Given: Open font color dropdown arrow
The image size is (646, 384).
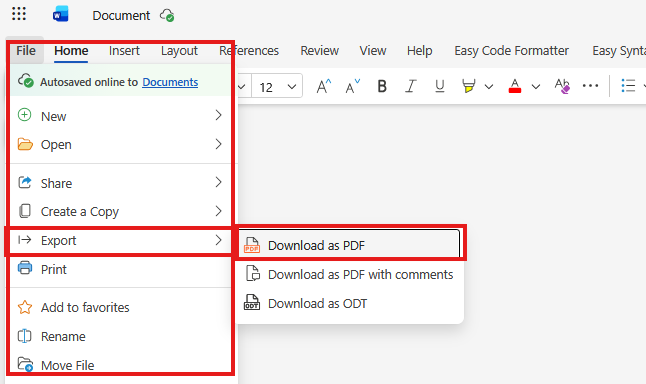Looking at the screenshot, I should [536, 87].
